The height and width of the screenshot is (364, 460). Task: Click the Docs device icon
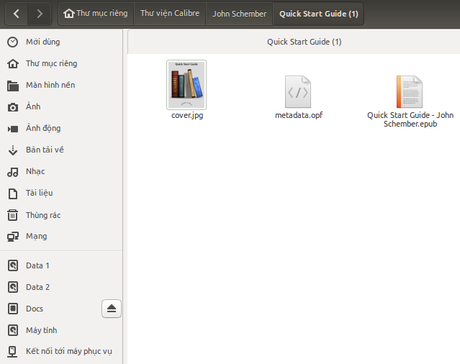(x=13, y=309)
